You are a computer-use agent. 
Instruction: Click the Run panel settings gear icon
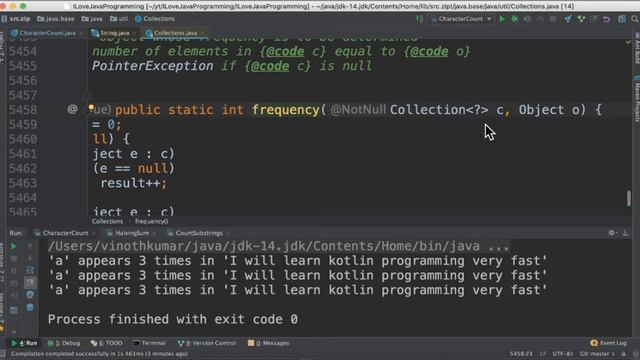point(611,233)
